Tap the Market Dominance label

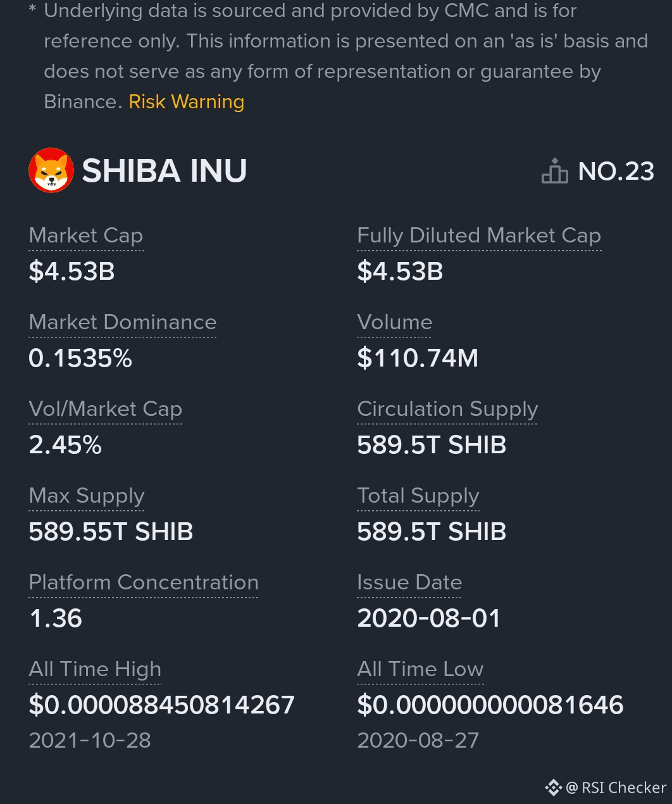pos(123,322)
